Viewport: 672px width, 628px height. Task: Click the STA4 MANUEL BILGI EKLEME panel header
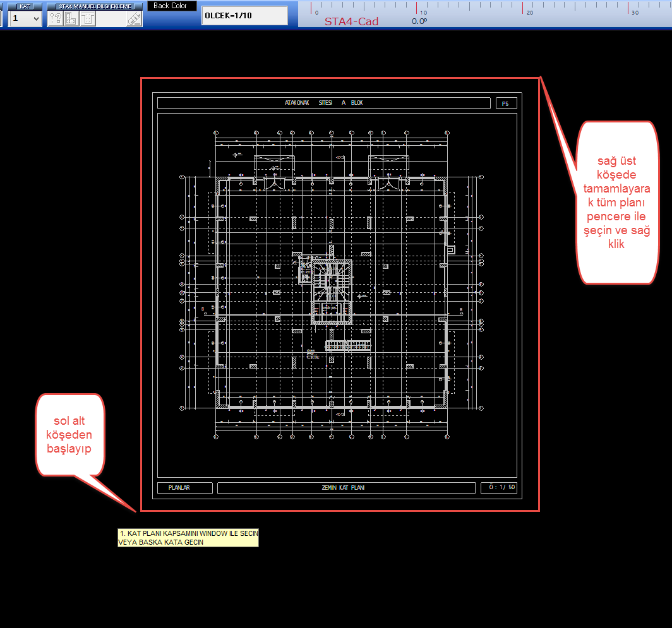[95, 6]
